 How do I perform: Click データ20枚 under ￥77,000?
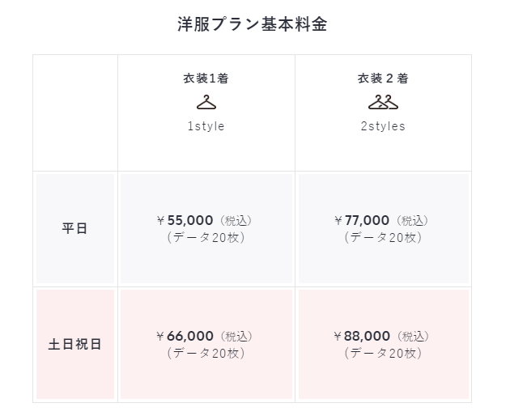[x=383, y=238]
